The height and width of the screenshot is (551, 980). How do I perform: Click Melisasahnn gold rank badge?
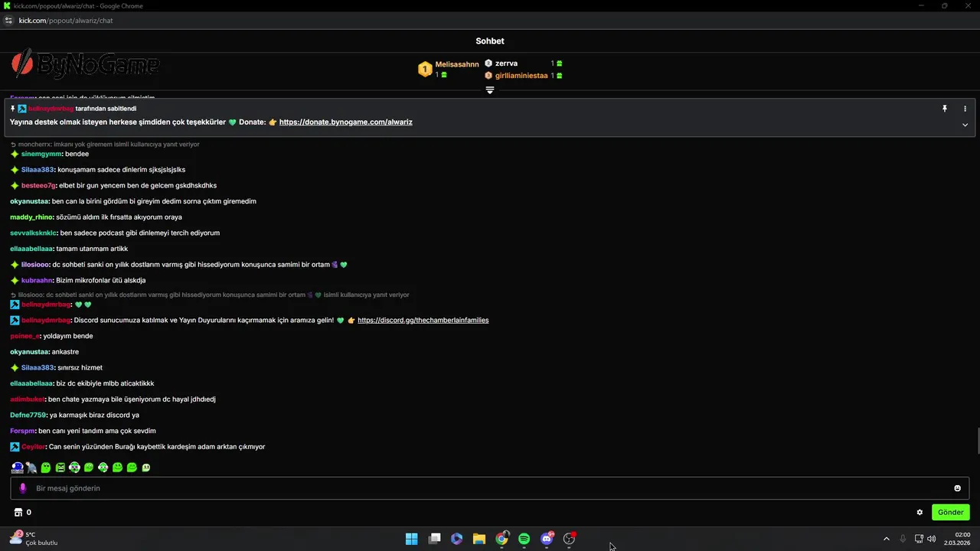point(425,70)
